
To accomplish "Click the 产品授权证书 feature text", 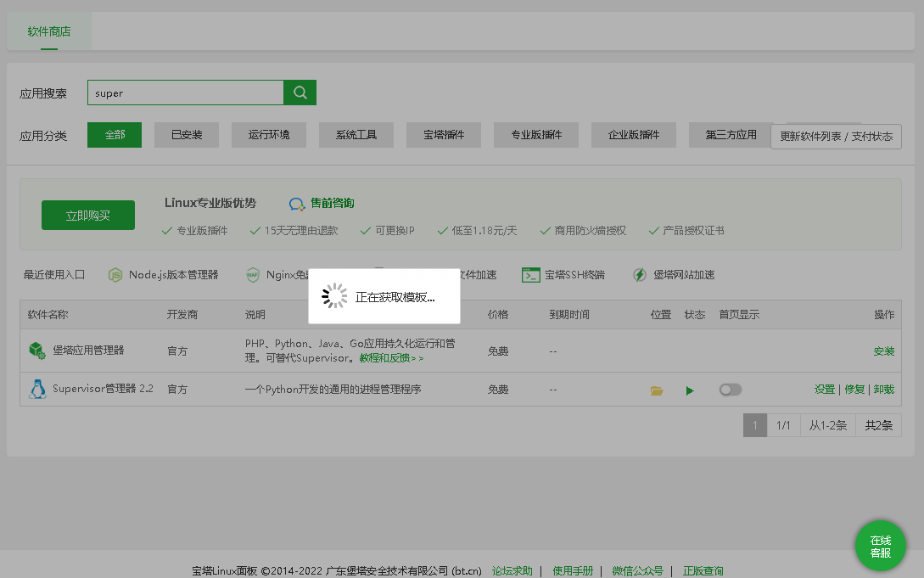I will 693,231.
